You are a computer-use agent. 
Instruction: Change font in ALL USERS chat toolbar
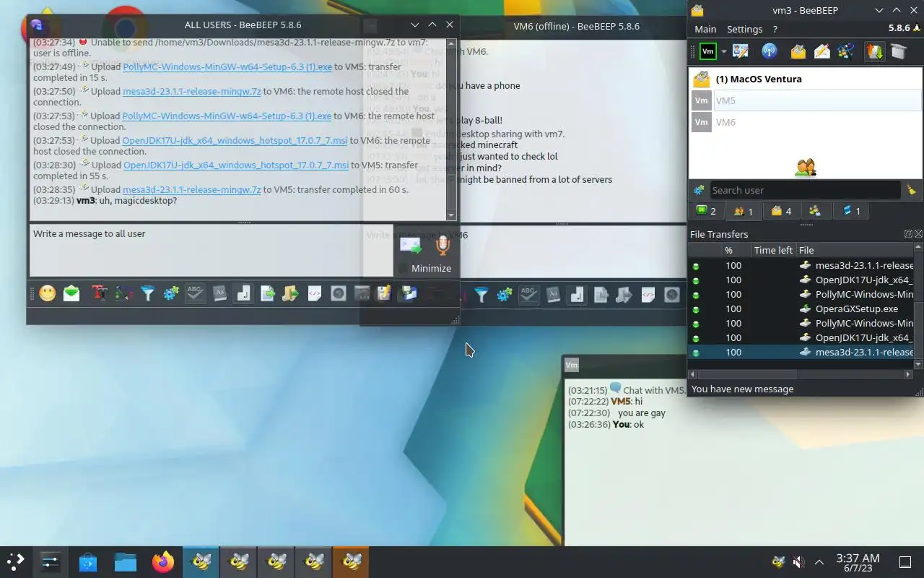coord(100,293)
